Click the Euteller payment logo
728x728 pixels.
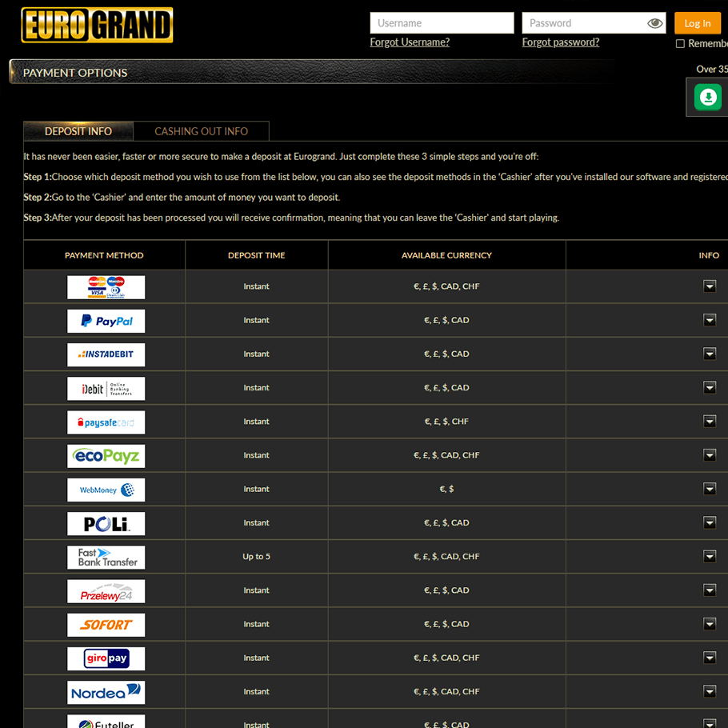106,722
